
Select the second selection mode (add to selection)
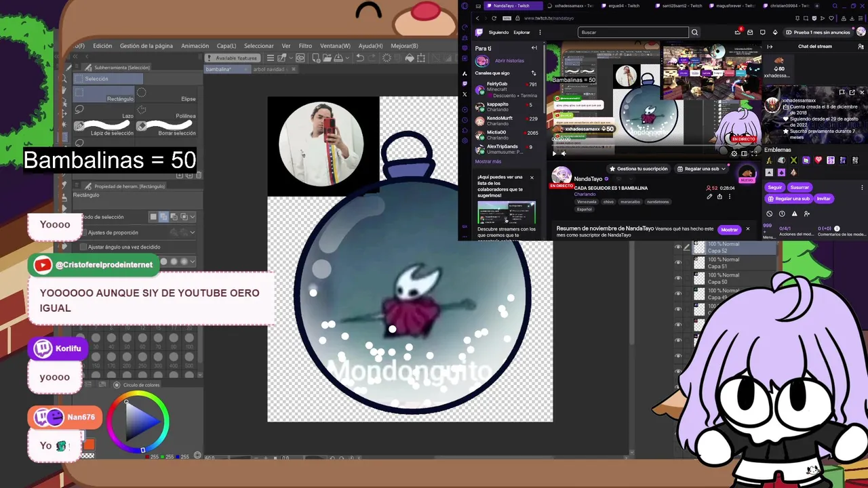click(163, 217)
